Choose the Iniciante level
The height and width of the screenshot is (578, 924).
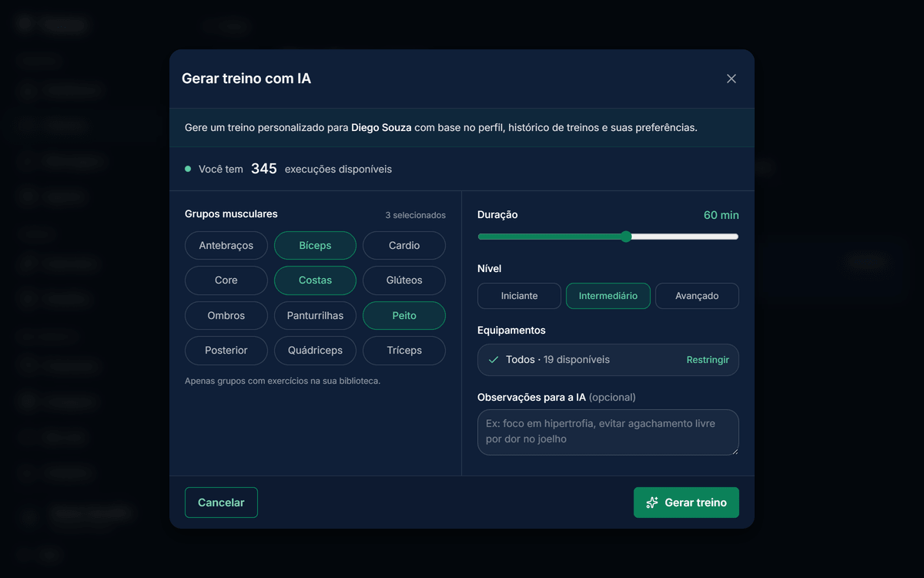tap(520, 296)
